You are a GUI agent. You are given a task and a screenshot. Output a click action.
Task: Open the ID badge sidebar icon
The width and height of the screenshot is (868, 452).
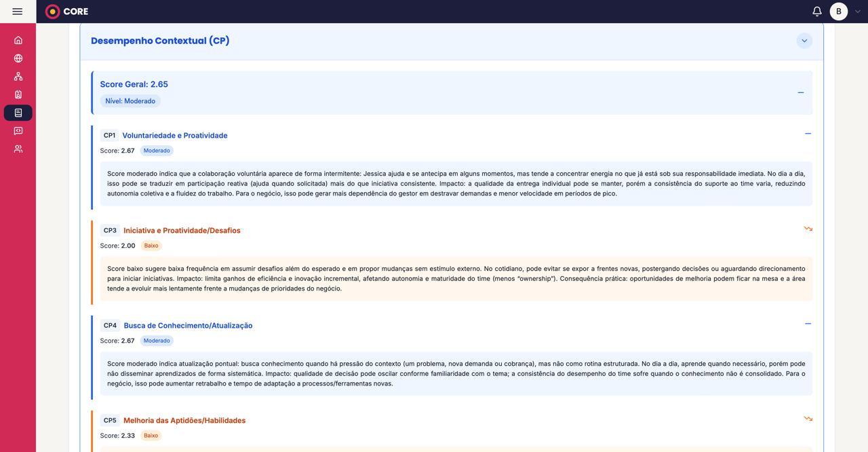pos(18,94)
